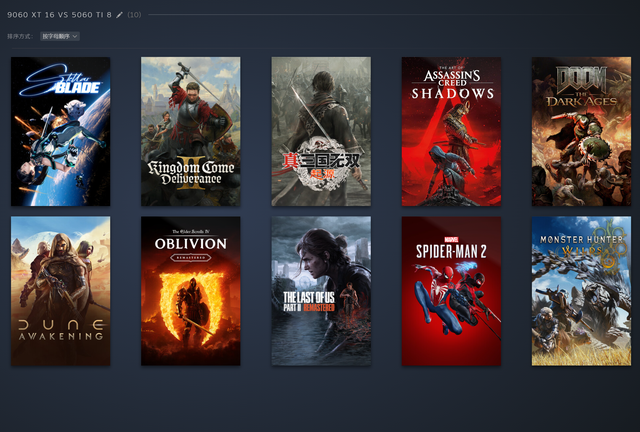This screenshot has width=640, height=432.
Task: Select Kingdom Come Deliverance II cover
Action: pos(191,131)
